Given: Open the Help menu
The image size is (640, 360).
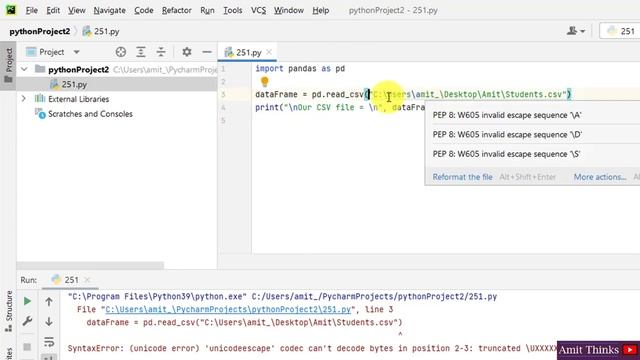Looking at the screenshot, I should click(x=320, y=10).
